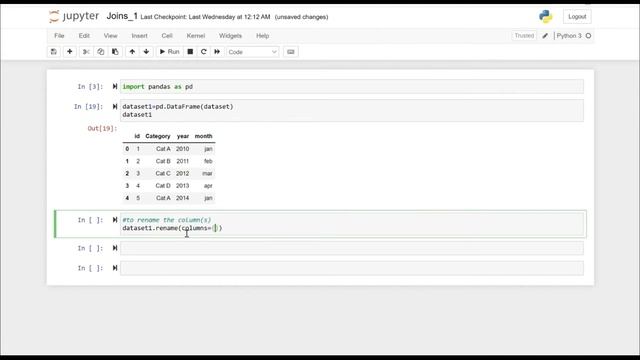This screenshot has width=640, height=360.
Task: Click into the dataset1.rename code line
Action: [172, 228]
